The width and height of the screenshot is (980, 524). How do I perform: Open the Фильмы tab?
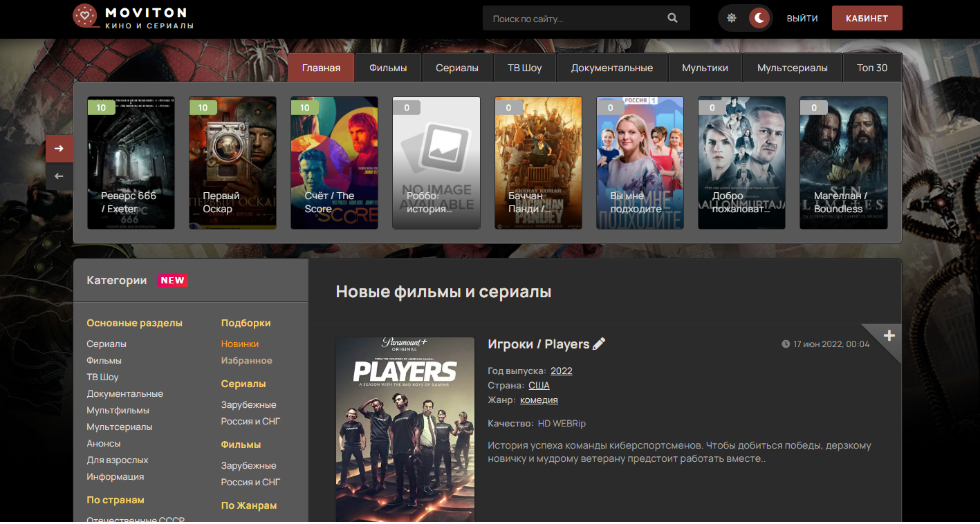pos(388,68)
